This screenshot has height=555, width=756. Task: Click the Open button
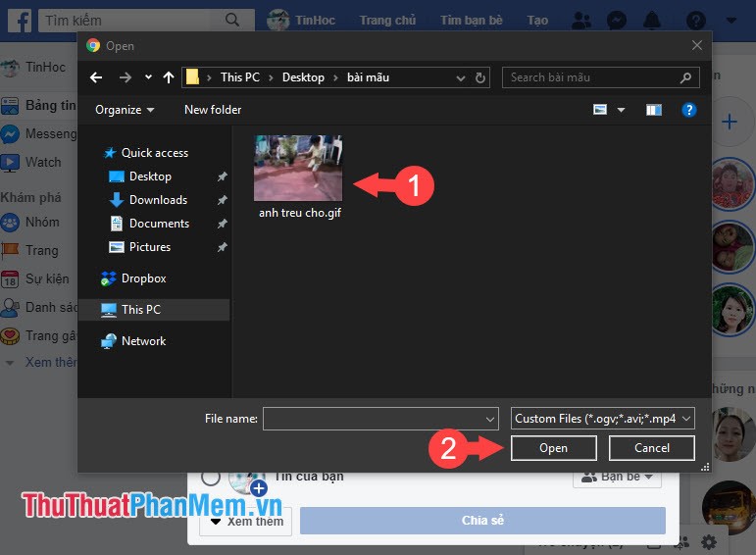pyautogui.click(x=553, y=448)
